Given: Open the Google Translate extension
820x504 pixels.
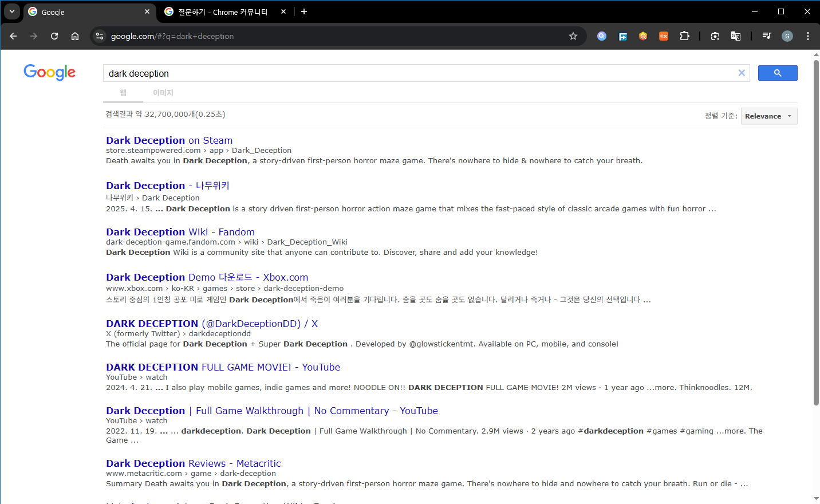Looking at the screenshot, I should (736, 36).
